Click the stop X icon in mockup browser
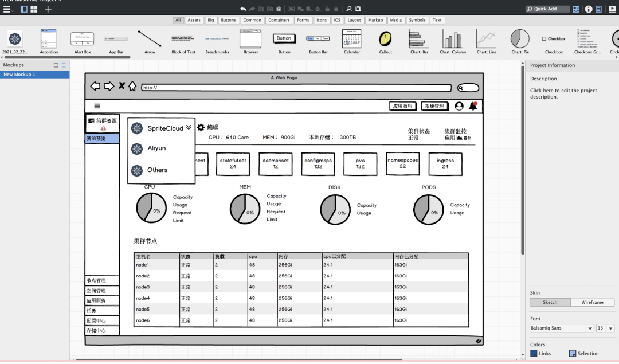This screenshot has width=619, height=364. pyautogui.click(x=122, y=85)
